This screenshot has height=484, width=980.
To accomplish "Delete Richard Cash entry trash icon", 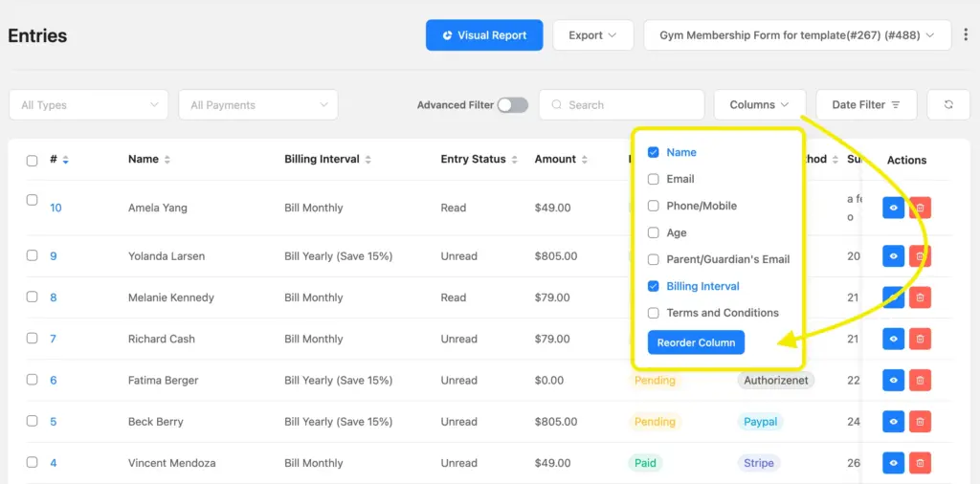I will click(920, 340).
